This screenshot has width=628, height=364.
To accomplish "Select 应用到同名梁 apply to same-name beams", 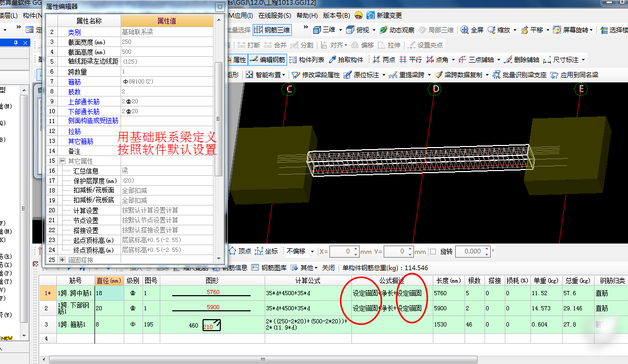I will [574, 75].
